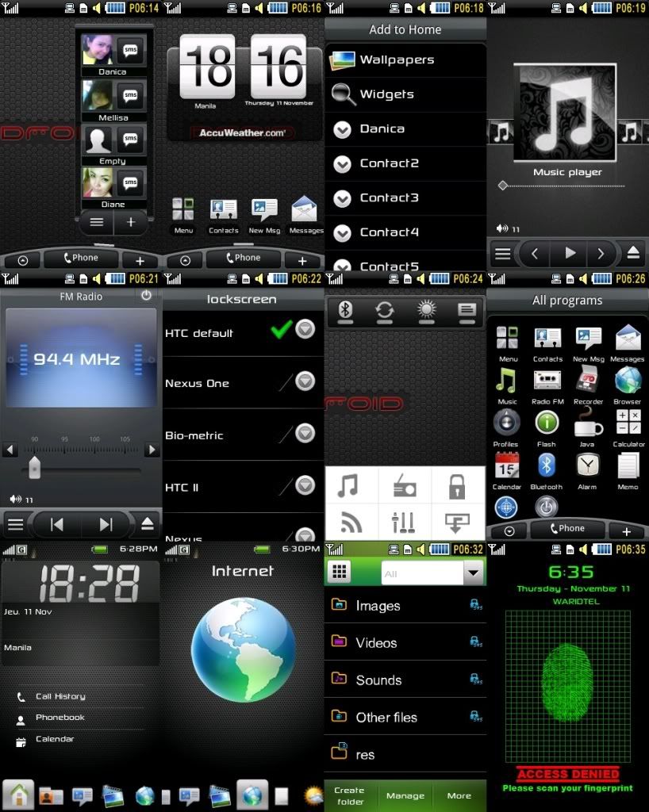Open the Sounds folder in file manager
649x812 pixels.
(x=405, y=680)
